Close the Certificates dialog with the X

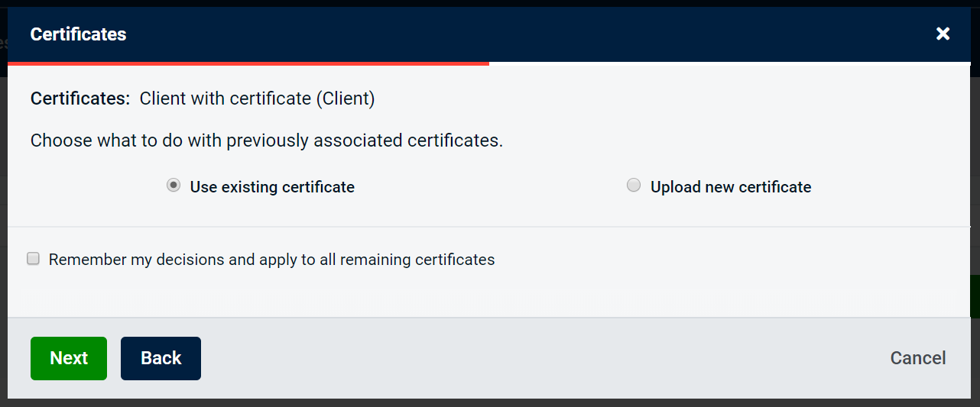[943, 34]
